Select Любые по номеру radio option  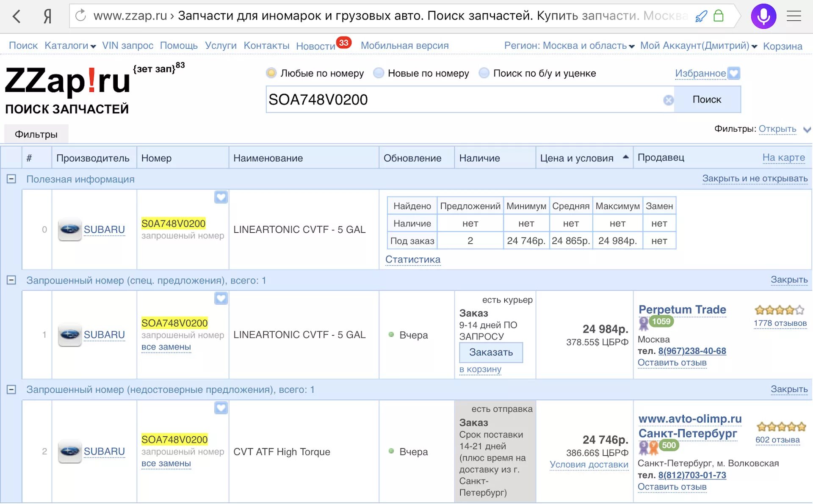click(271, 73)
